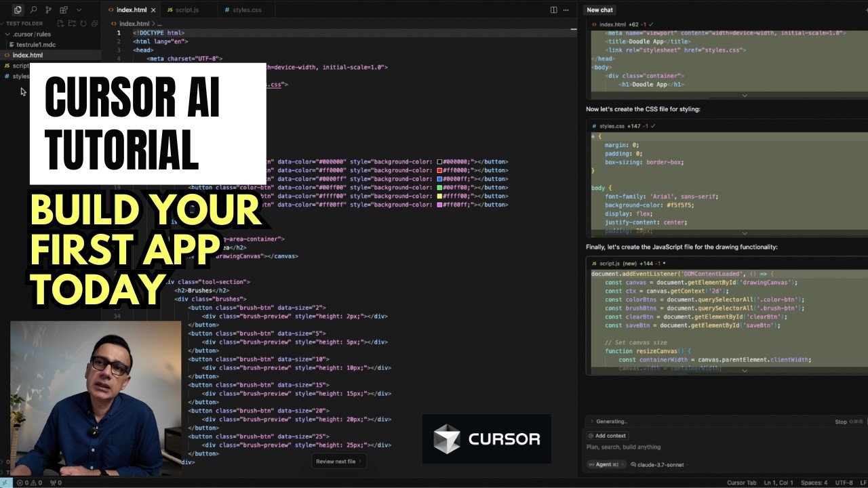Open the Agent mode dropdown
The height and width of the screenshot is (488, 868).
606,464
